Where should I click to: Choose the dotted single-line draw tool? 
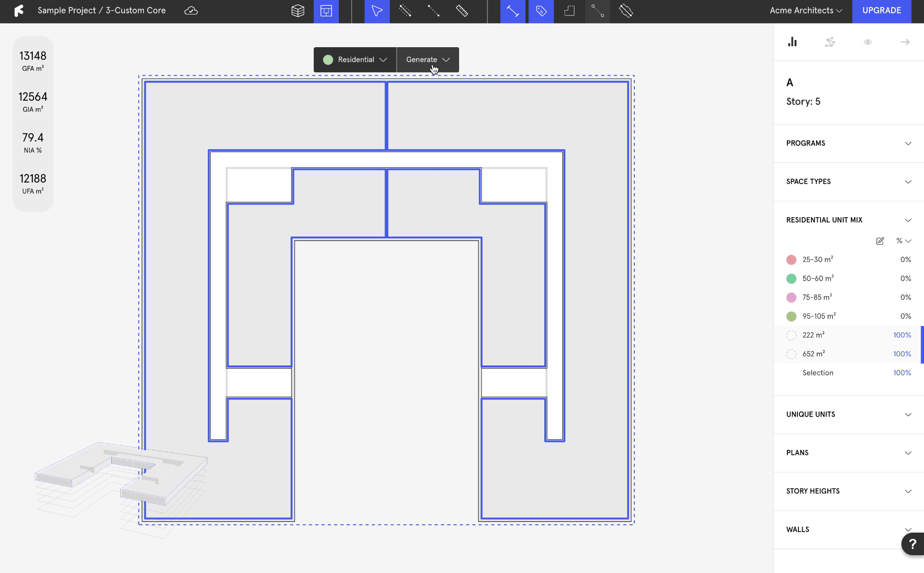pyautogui.click(x=434, y=11)
